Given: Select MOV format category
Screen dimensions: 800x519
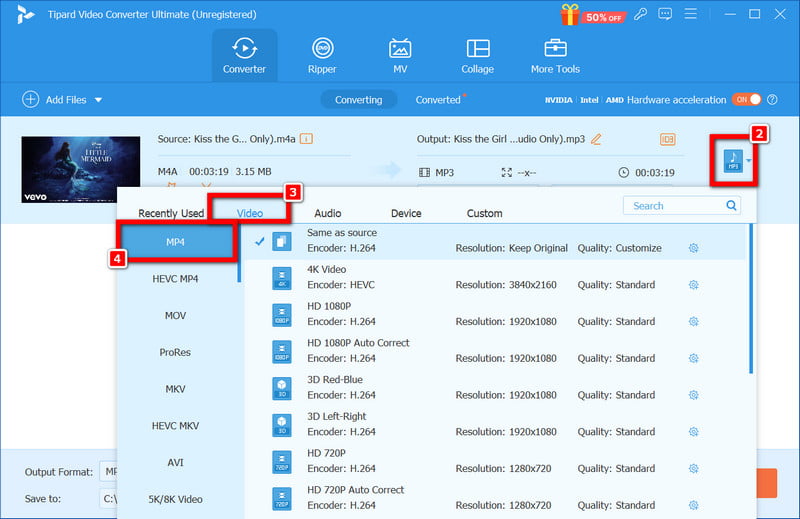Looking at the screenshot, I should pos(176,315).
